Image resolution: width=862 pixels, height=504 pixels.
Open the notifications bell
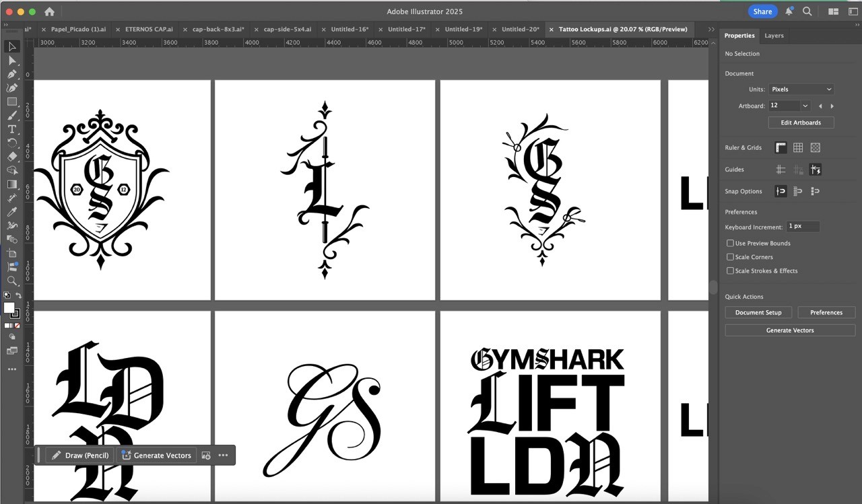point(789,11)
